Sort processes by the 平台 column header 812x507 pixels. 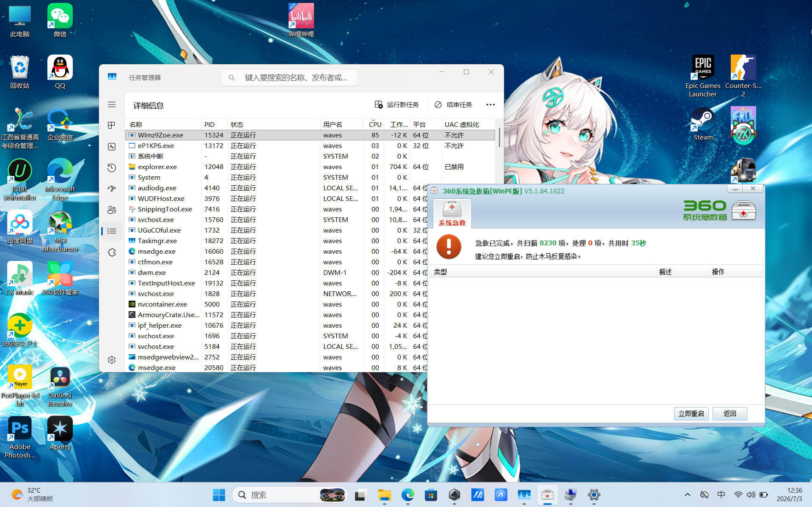(426, 124)
